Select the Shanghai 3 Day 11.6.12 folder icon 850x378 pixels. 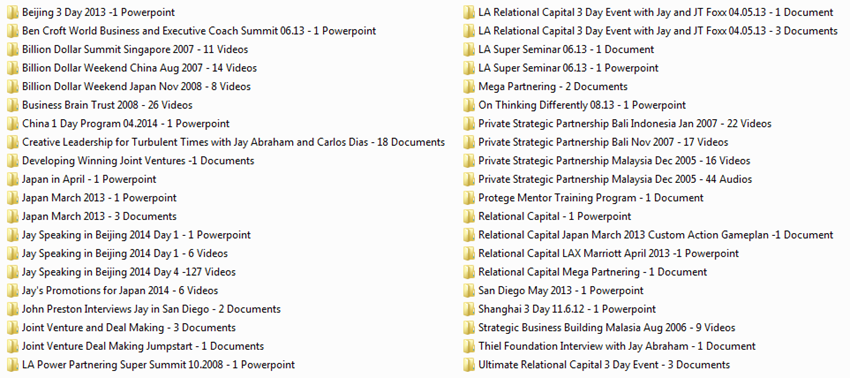[469, 310]
